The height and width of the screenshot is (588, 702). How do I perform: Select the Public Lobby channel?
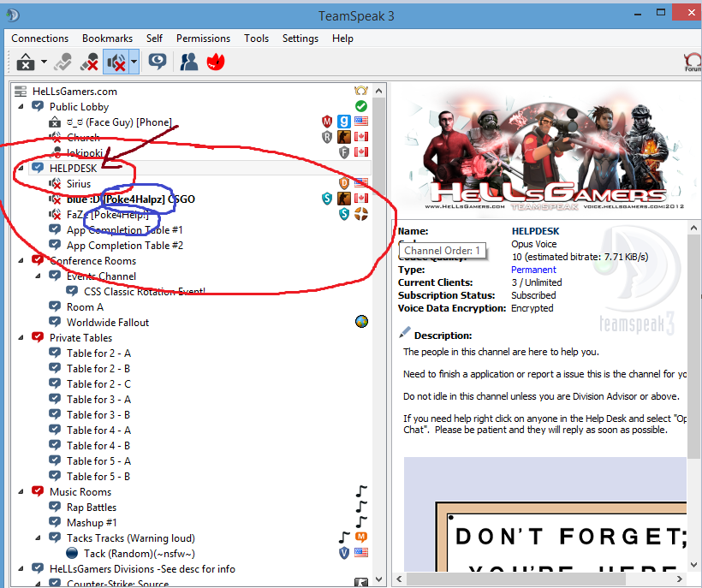pos(80,107)
